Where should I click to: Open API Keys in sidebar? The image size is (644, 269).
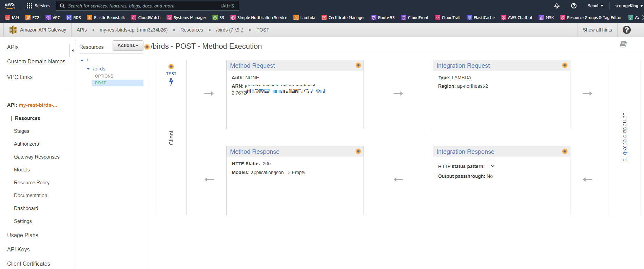(x=18, y=249)
